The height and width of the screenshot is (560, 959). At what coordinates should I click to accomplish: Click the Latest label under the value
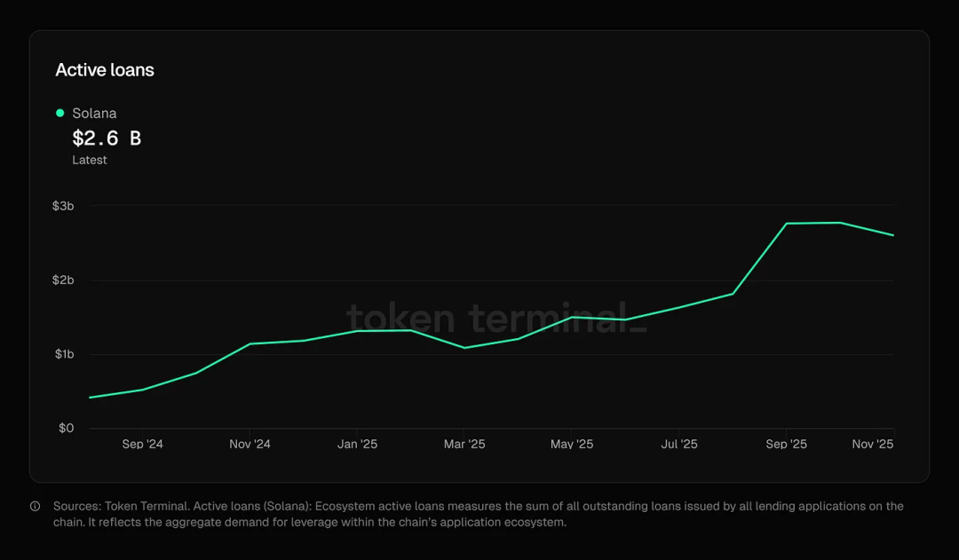[90, 161]
